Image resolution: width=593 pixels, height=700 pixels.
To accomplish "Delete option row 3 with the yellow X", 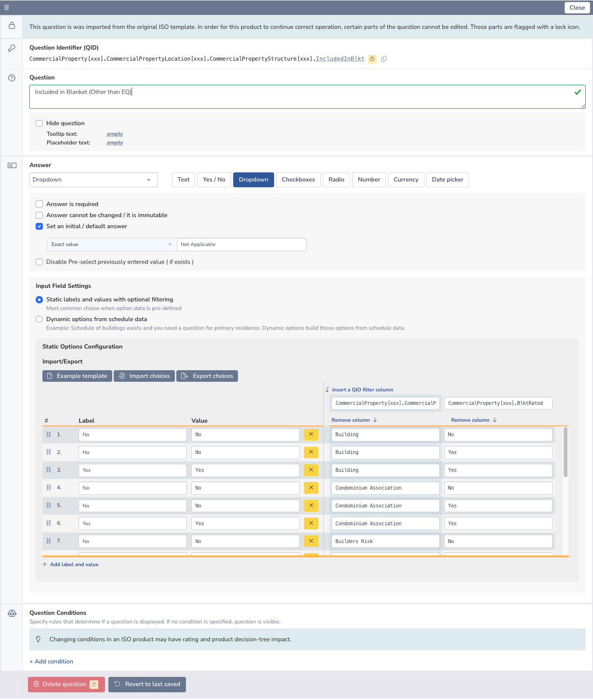I will [311, 470].
